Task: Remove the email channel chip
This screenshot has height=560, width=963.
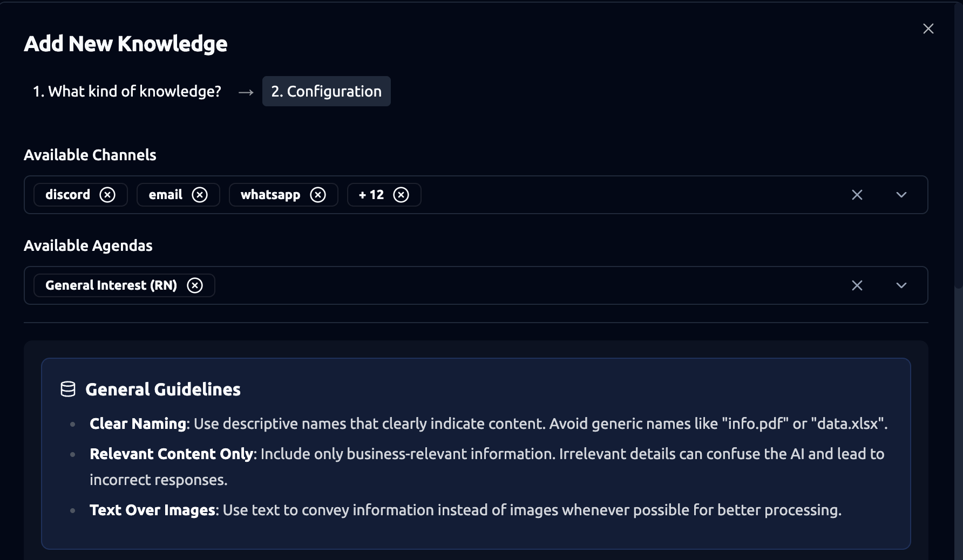Action: coord(200,195)
